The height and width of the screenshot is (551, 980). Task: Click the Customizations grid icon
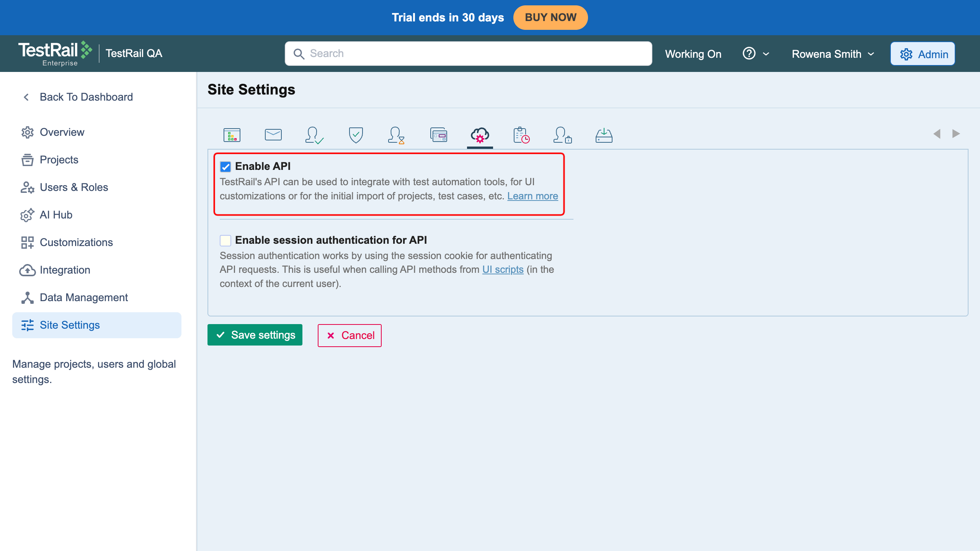[x=28, y=243]
